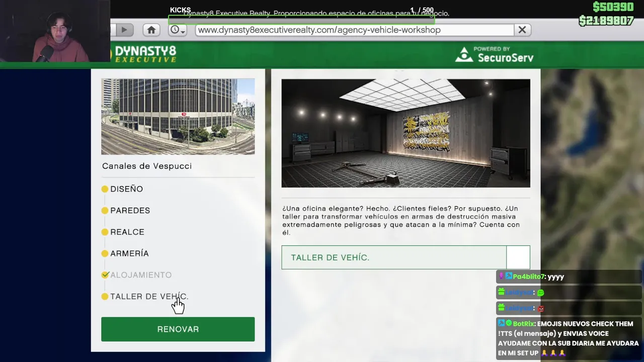The height and width of the screenshot is (362, 644).
Task: Tick the white box in TALLER DE VEHÍC. bar
Action: coord(518,257)
